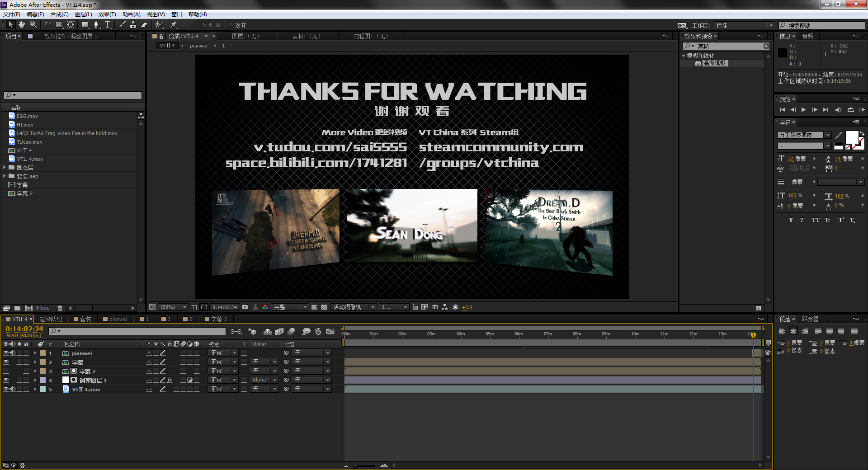Screen dimensions: 868x470
Task: Open the 合成(C) menu
Action: click(59, 14)
